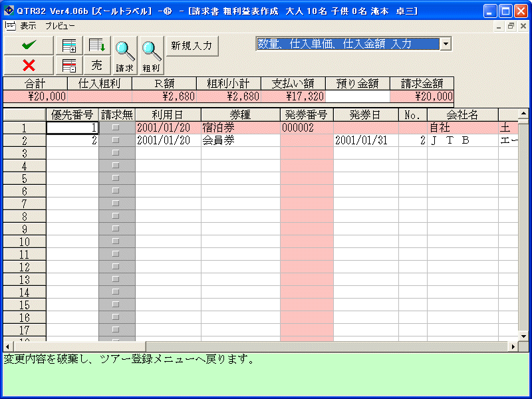Toggle 請求無 checkbox in row 1
This screenshot has width=532, height=399.
click(116, 128)
